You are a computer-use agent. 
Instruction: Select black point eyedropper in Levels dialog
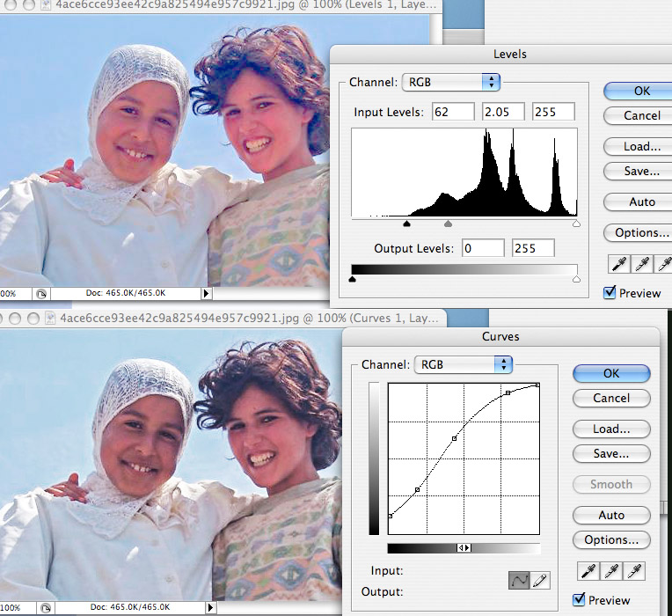point(620,264)
